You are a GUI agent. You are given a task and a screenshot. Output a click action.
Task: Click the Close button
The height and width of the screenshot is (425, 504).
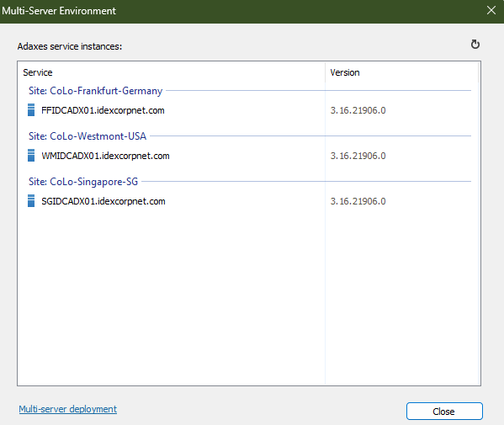(444, 412)
